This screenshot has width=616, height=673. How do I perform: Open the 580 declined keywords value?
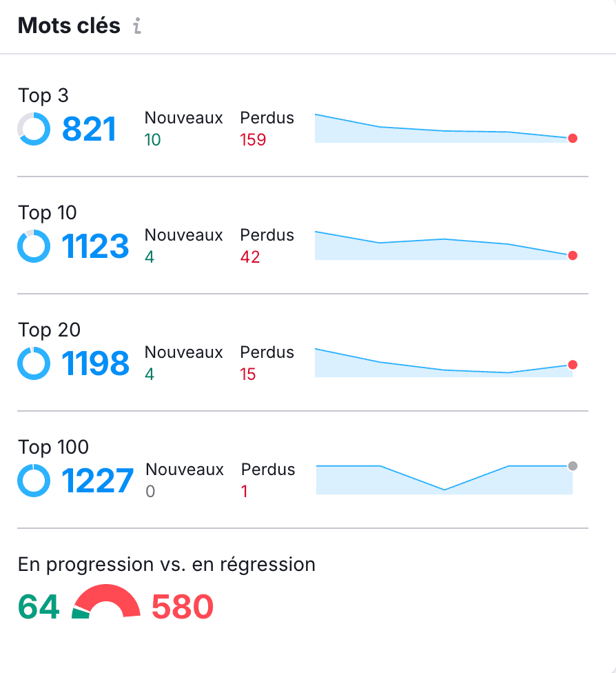pyautogui.click(x=183, y=607)
